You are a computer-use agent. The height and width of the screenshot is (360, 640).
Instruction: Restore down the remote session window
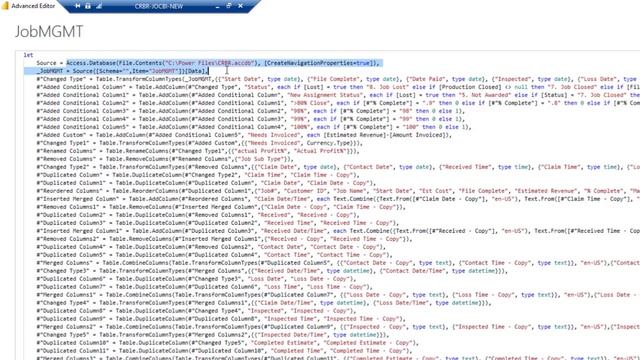[x=229, y=6]
